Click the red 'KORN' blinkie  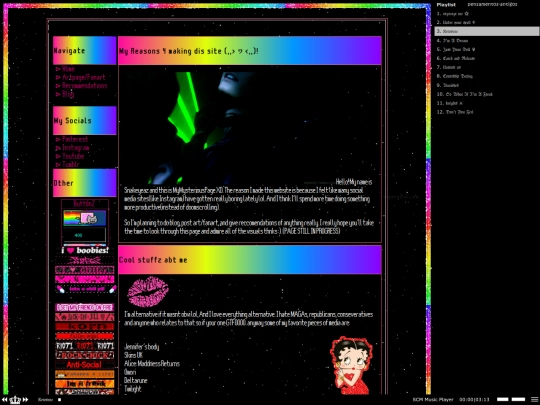[x=85, y=326]
